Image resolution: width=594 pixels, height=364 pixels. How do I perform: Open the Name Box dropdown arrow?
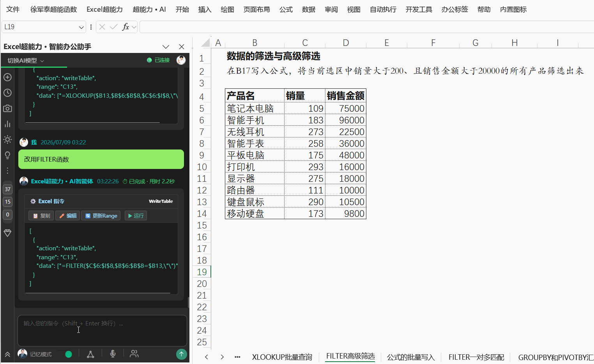tap(81, 27)
